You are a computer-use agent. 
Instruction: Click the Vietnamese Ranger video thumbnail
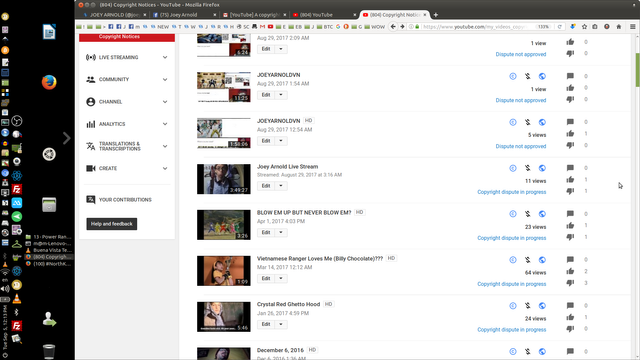224,271
